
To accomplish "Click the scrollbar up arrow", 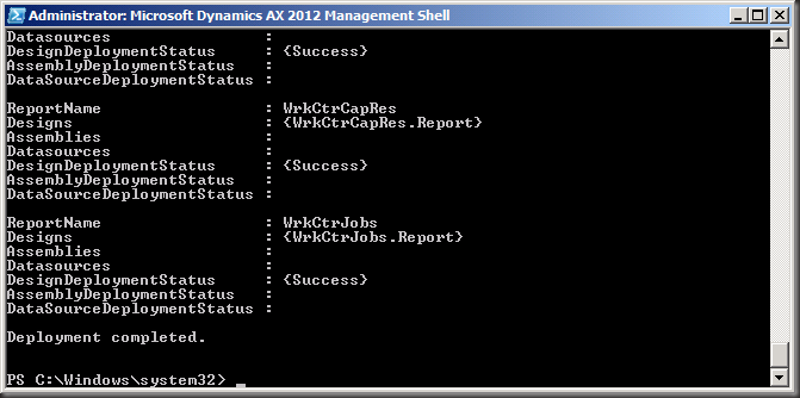I will (x=780, y=39).
